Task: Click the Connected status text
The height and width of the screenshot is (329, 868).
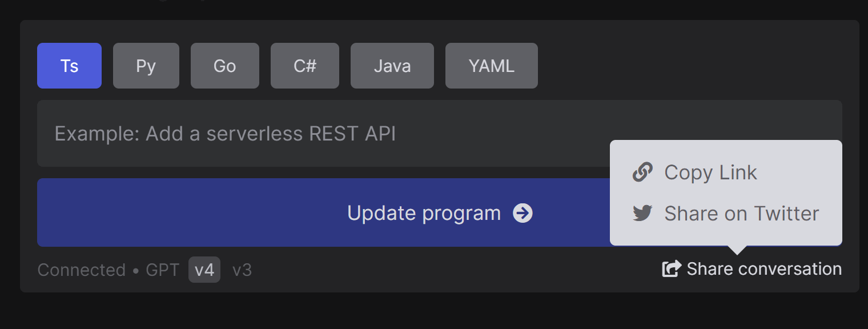Action: click(82, 270)
